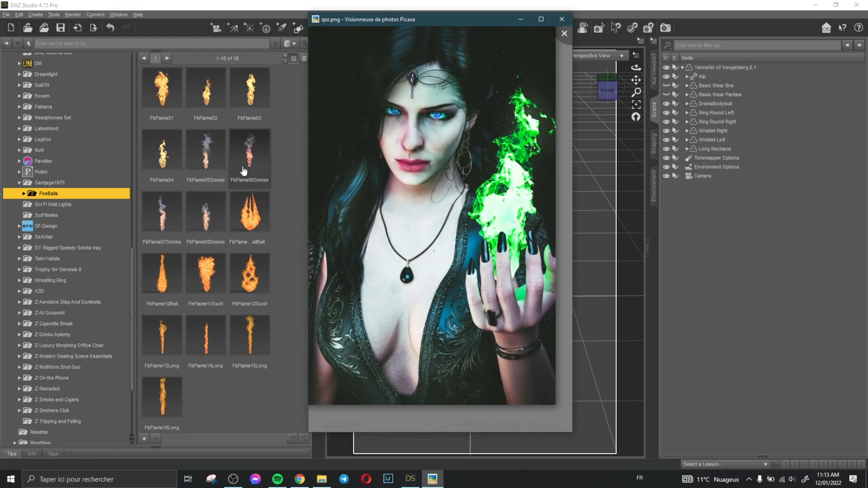Click the Create new point light icon
The height and width of the screenshot is (488, 868).
pyautogui.click(x=249, y=28)
